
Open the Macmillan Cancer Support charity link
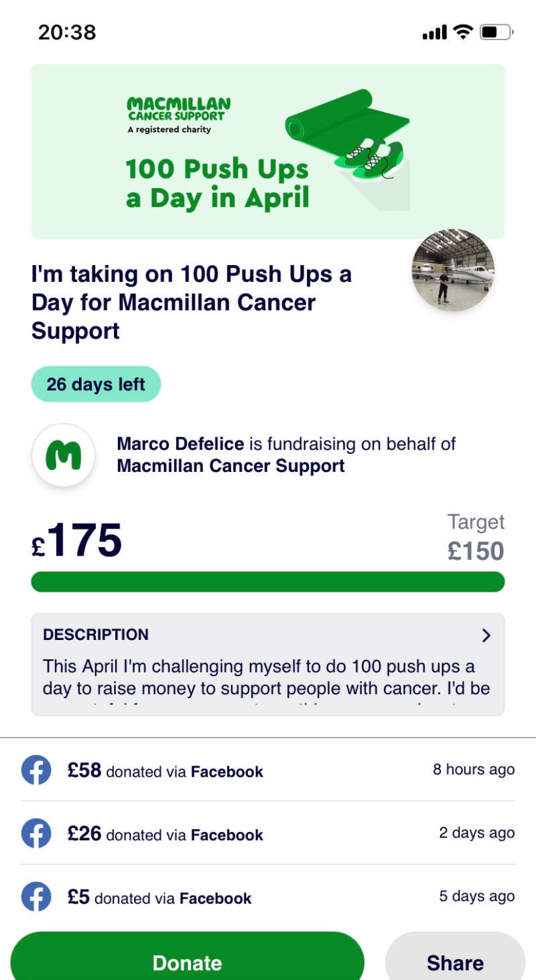[x=230, y=466]
